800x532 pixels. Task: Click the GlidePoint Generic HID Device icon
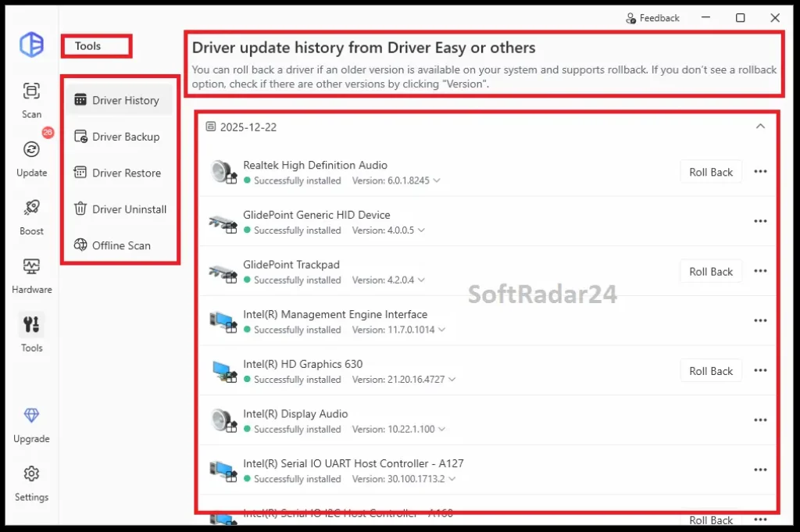coord(223,223)
